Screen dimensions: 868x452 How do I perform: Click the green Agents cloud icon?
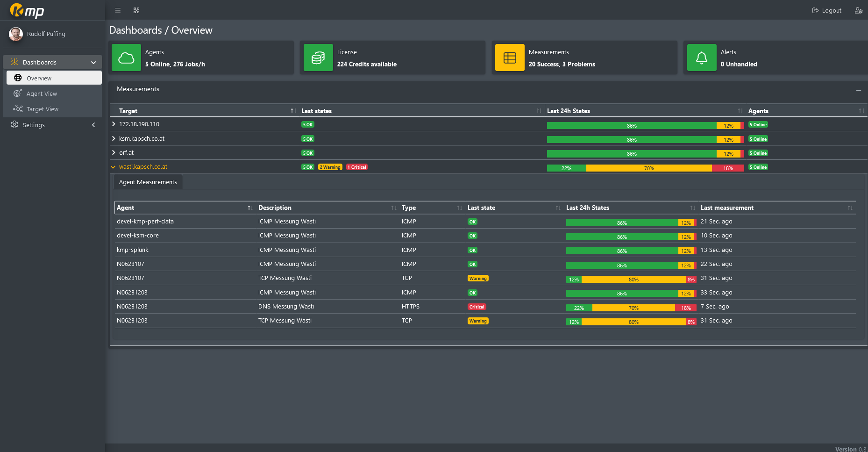click(x=126, y=58)
